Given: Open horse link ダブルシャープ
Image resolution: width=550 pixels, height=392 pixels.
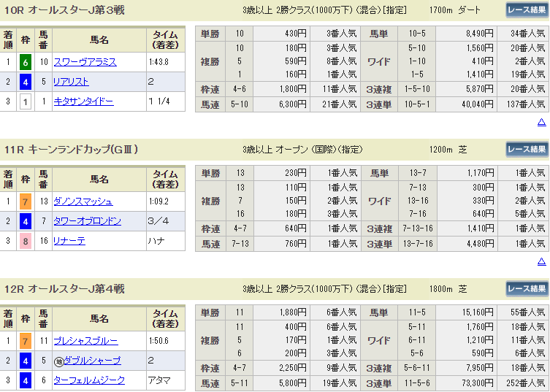Looking at the screenshot, I should (92, 361).
